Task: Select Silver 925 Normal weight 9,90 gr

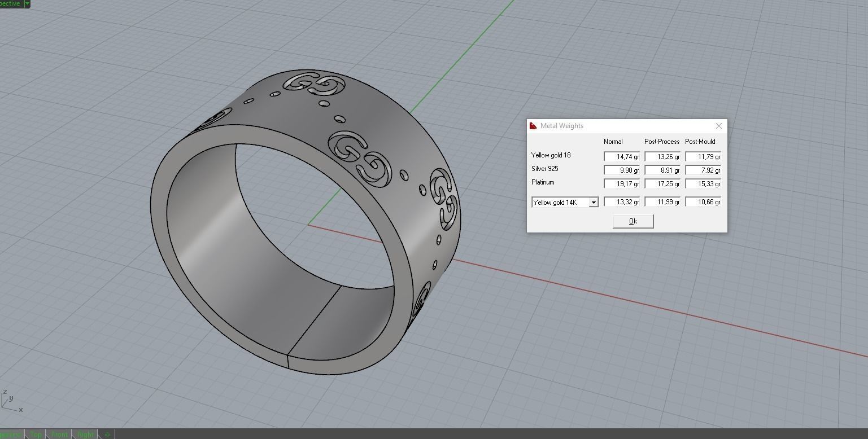Action: (622, 170)
